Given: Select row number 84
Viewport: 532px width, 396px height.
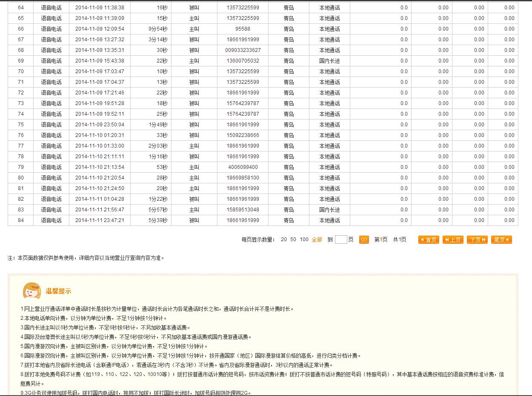Looking at the screenshot, I should tap(21, 220).
